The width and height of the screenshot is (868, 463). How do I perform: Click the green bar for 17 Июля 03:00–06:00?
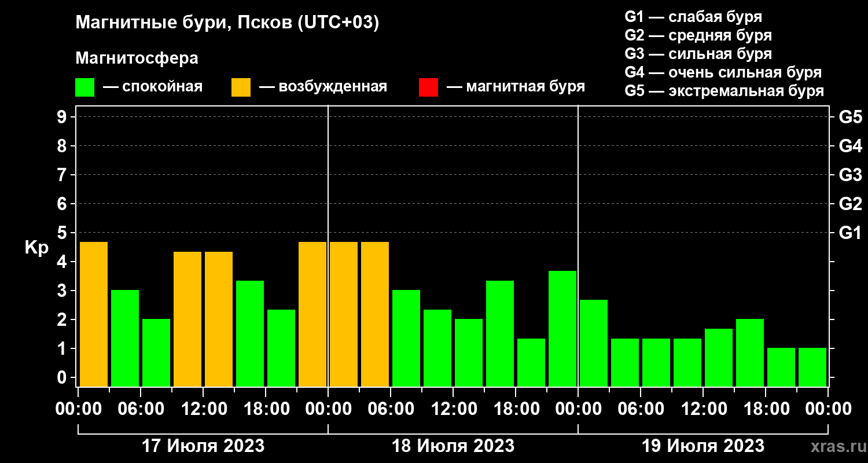click(x=125, y=339)
